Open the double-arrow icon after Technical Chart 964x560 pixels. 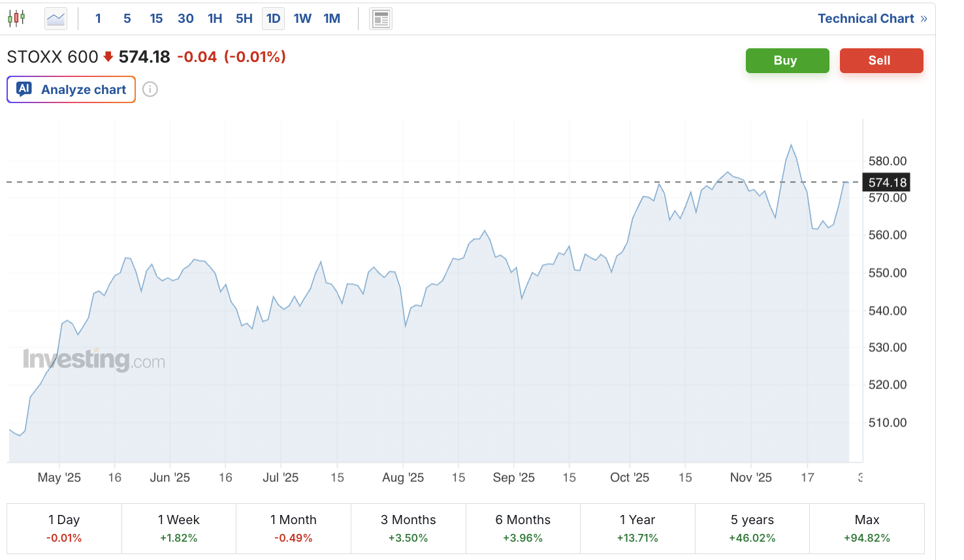coord(924,18)
